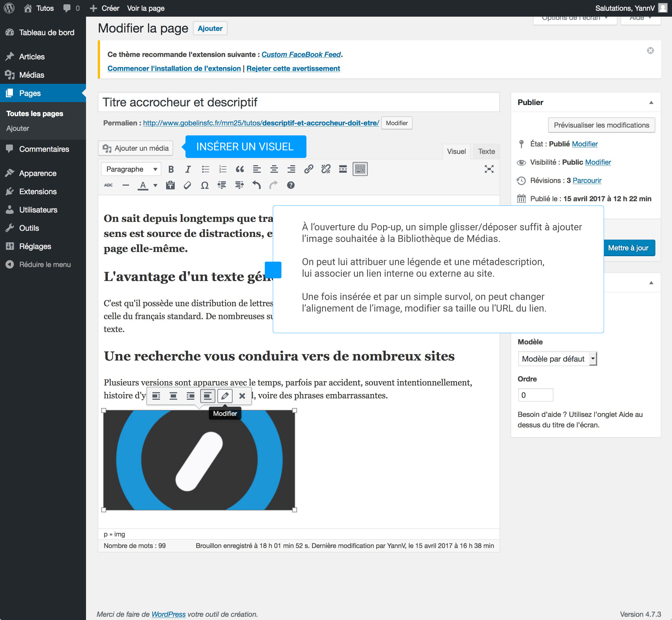
Task: Increase paragraph indent
Action: coord(239,185)
